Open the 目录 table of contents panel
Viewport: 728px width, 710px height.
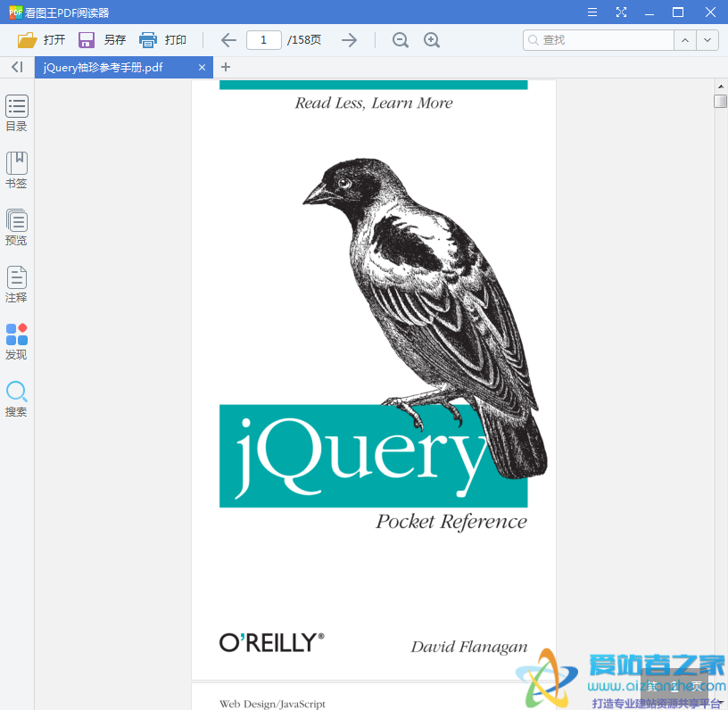click(16, 113)
